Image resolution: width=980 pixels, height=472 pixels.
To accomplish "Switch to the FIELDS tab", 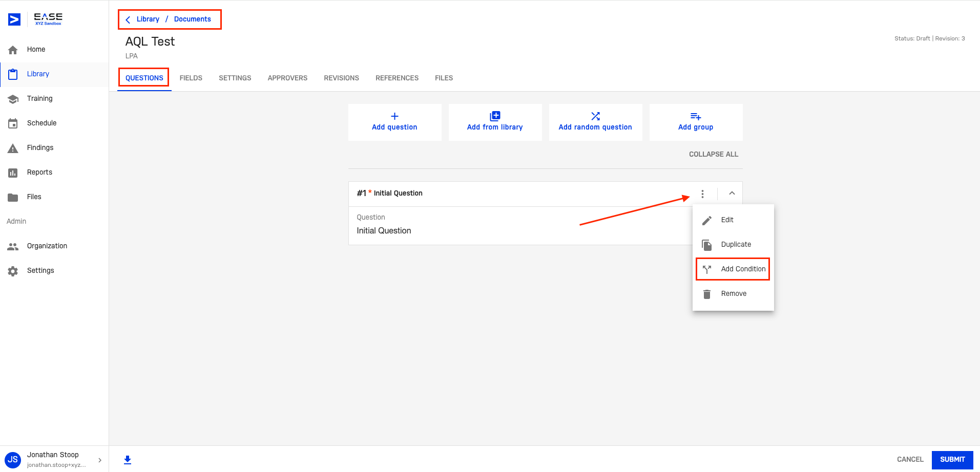I will tap(191, 78).
